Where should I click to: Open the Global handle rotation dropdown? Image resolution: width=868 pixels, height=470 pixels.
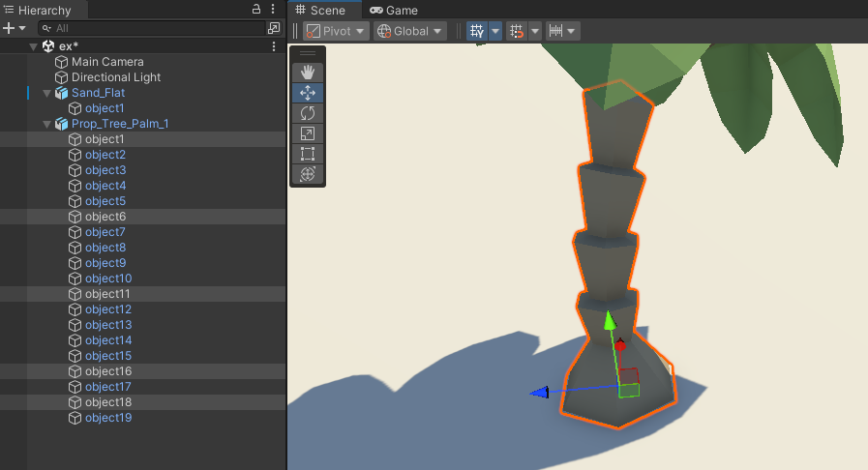point(410,31)
